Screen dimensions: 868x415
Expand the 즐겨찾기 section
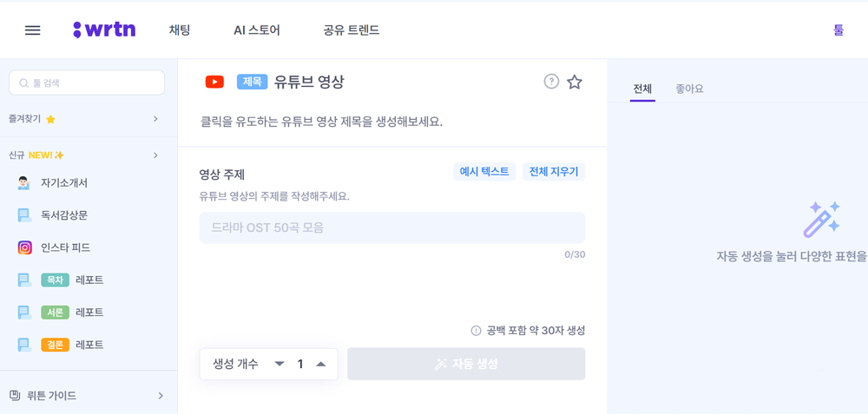click(x=155, y=119)
